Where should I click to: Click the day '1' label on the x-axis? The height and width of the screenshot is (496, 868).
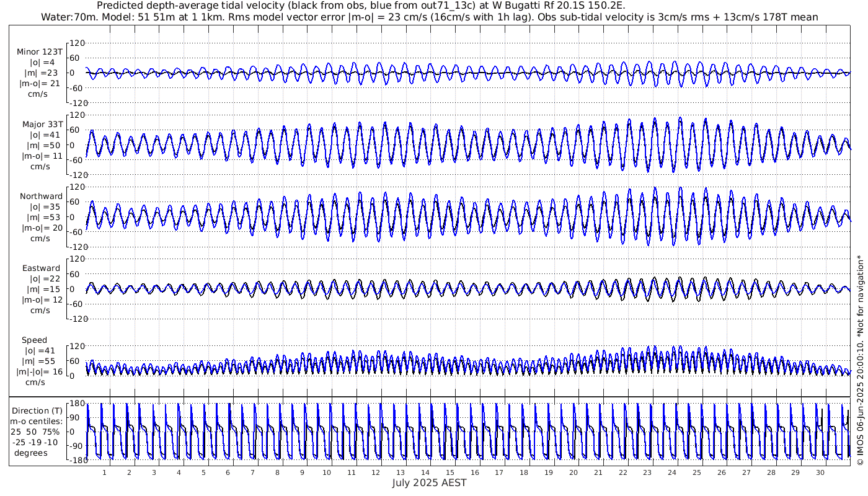pyautogui.click(x=104, y=472)
